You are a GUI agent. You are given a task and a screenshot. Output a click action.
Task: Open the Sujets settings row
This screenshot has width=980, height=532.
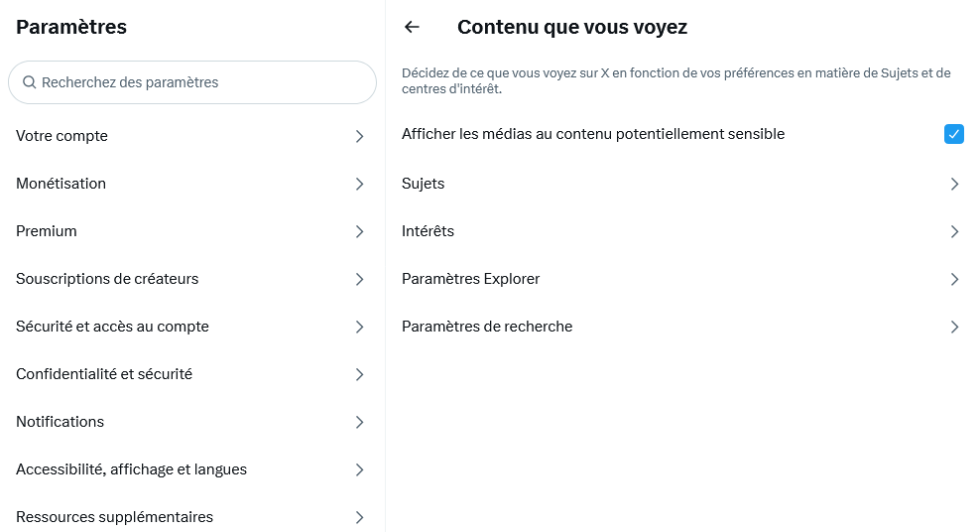(682, 184)
